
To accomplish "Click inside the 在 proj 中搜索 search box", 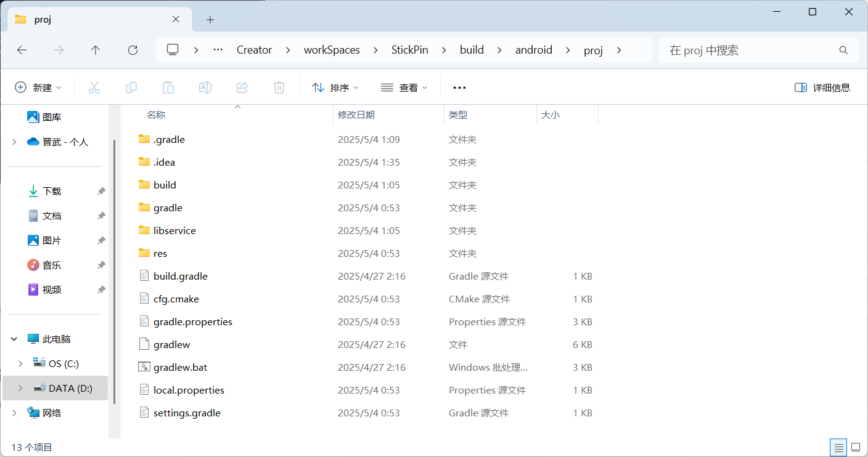I will pyautogui.click(x=758, y=50).
